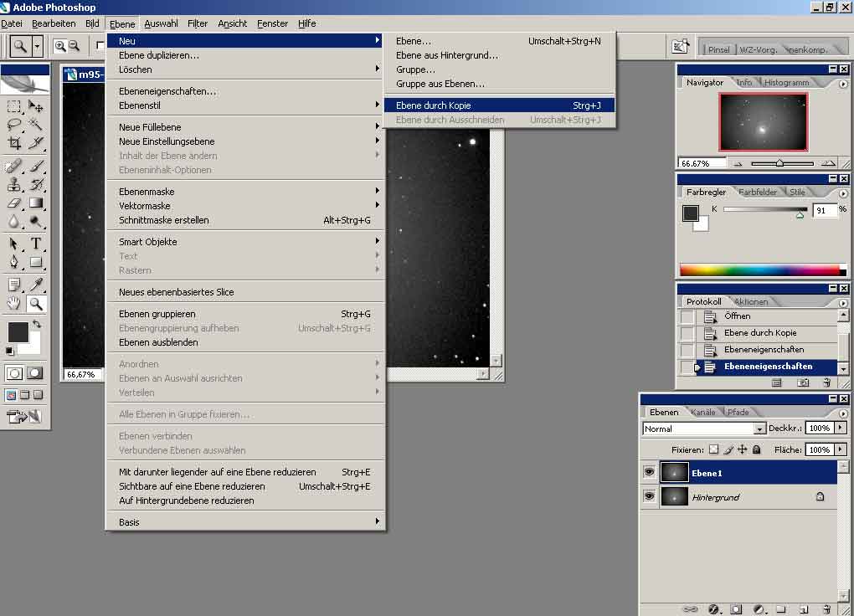Expand the Ebenenstil submenu
This screenshot has height=616, width=854.
pos(244,105)
